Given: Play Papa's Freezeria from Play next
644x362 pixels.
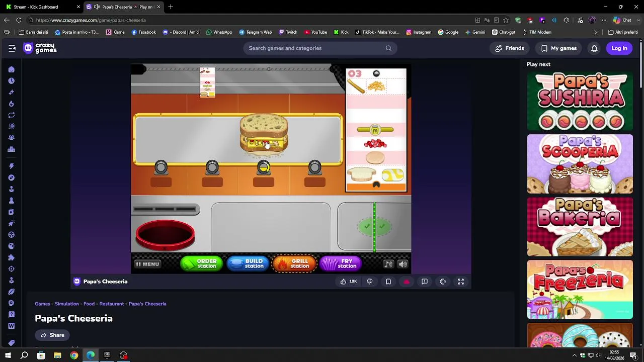Looking at the screenshot, I should [x=580, y=290].
